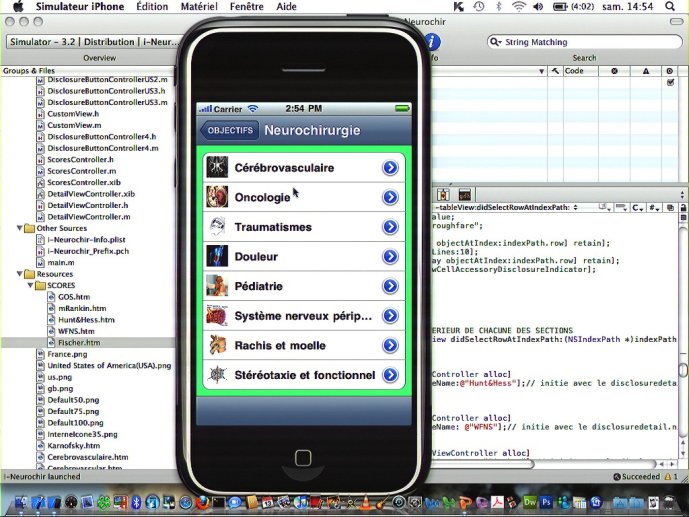Select France.png file
The height and width of the screenshot is (517, 689).
(x=67, y=354)
